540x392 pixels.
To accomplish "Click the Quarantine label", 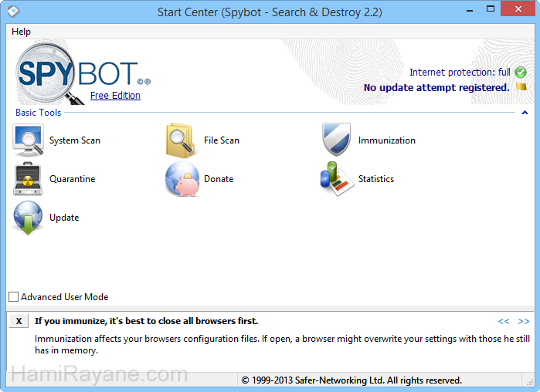I will pyautogui.click(x=73, y=179).
